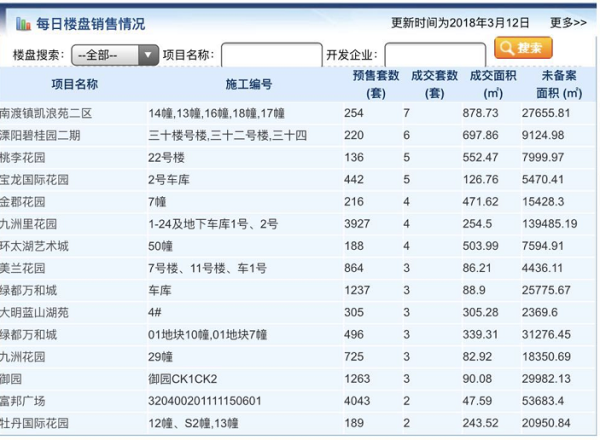
Task: Click construction number 50幢
Action: pyautogui.click(x=161, y=246)
